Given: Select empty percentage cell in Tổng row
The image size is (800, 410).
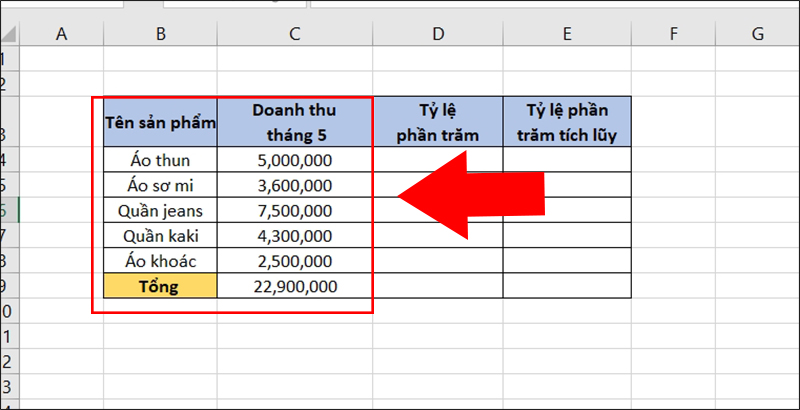Looking at the screenshot, I should pyautogui.click(x=438, y=286).
